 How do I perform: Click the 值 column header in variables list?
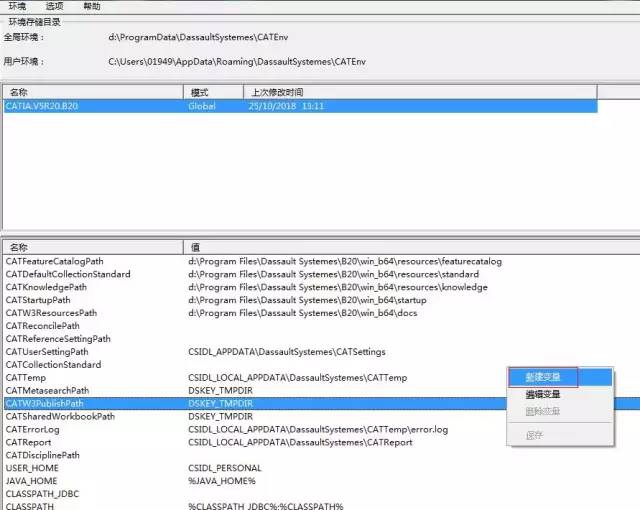point(194,247)
